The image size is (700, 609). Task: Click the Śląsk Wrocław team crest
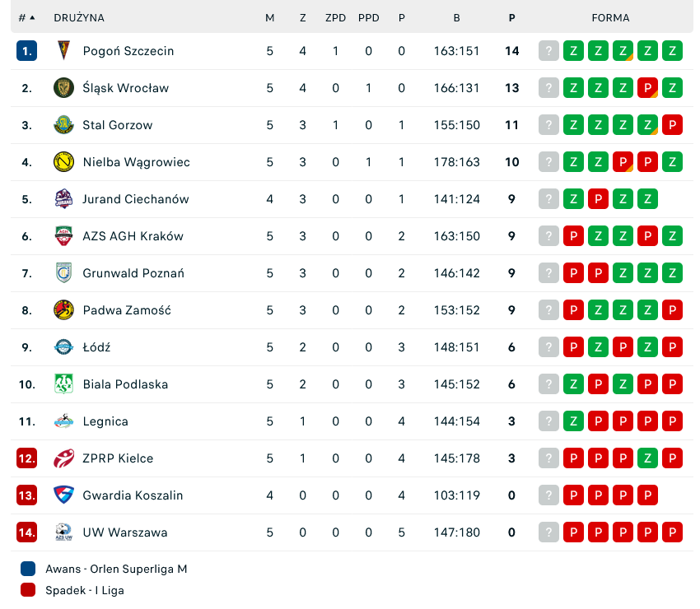coord(63,88)
